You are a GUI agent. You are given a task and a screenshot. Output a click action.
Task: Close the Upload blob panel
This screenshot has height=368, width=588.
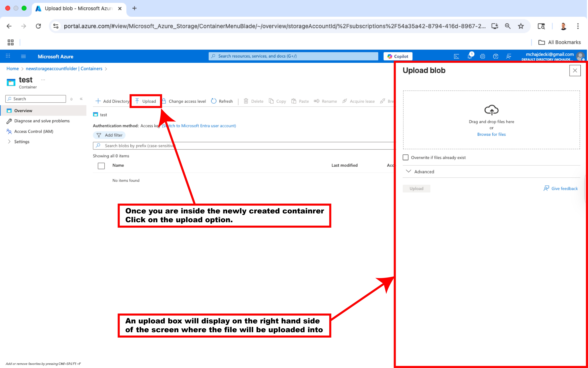(575, 71)
